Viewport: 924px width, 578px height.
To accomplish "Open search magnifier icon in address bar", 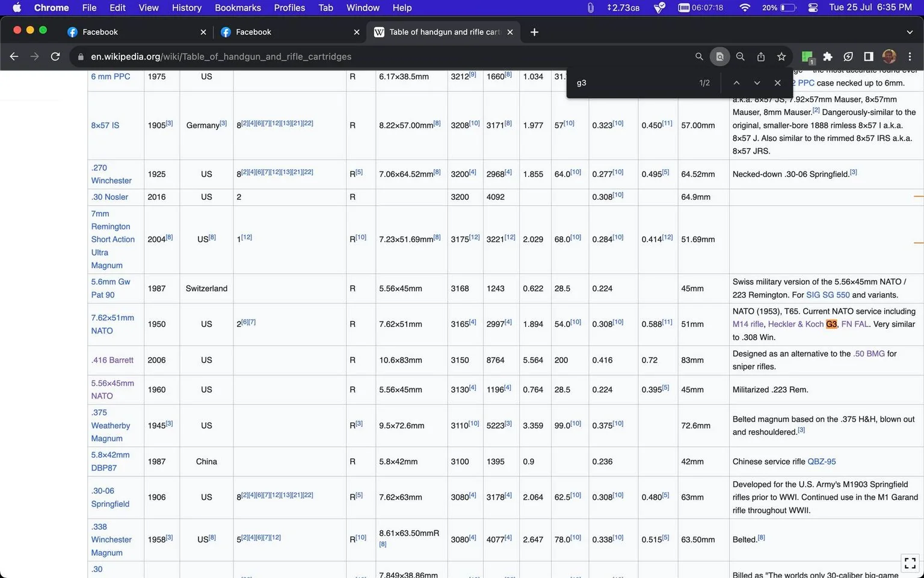I will point(699,57).
